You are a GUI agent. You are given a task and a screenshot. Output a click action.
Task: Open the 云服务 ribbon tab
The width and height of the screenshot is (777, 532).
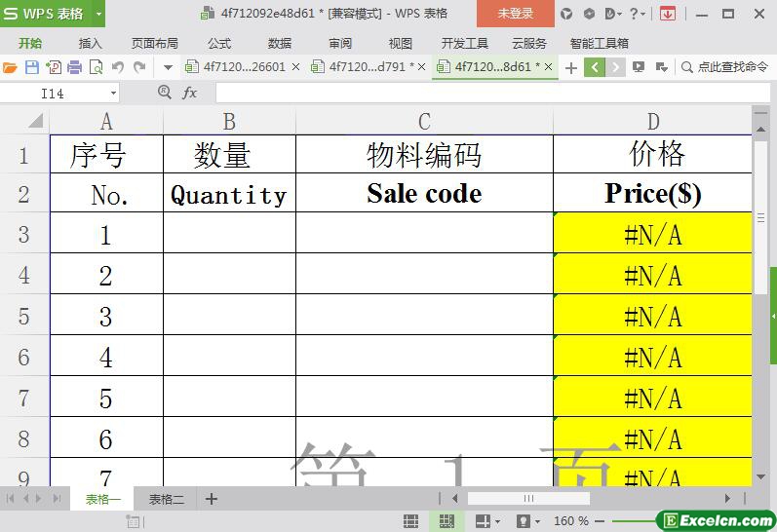point(528,44)
